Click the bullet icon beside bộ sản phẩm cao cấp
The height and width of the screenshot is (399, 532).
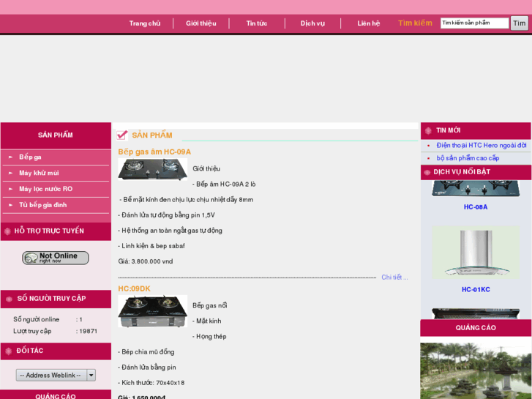coord(428,158)
